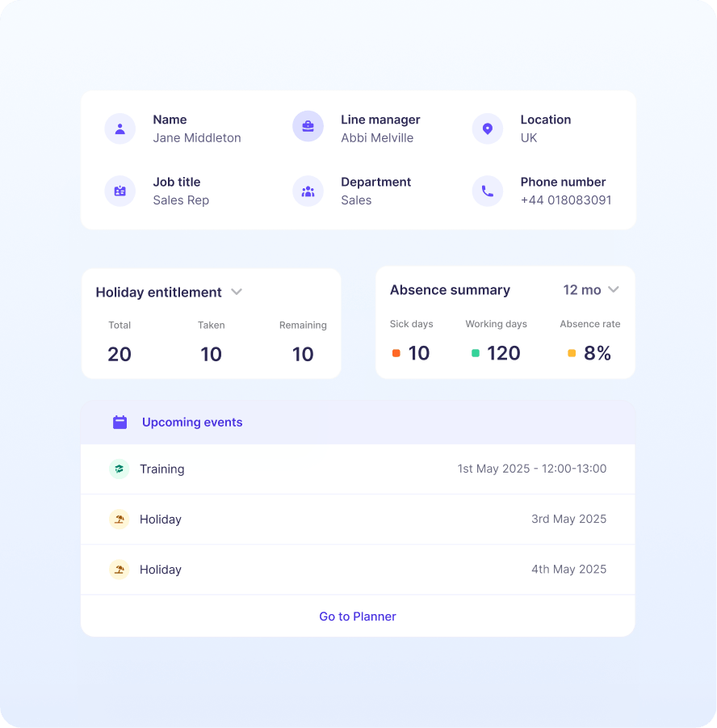Click the calendar icon in Upcoming events
Image resolution: width=717 pixels, height=728 pixels.
click(x=119, y=422)
